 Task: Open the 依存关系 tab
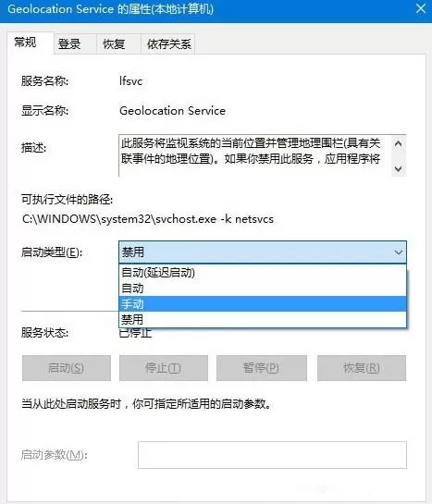pyautogui.click(x=168, y=44)
